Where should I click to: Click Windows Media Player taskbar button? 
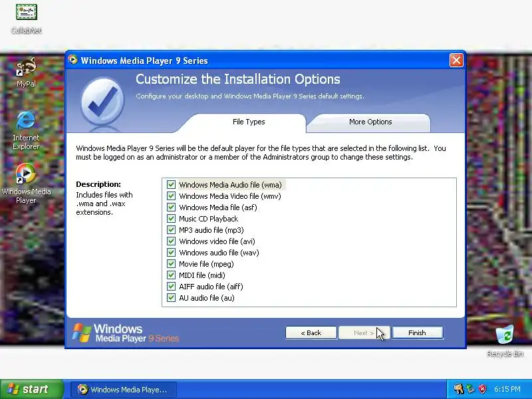pyautogui.click(x=124, y=390)
